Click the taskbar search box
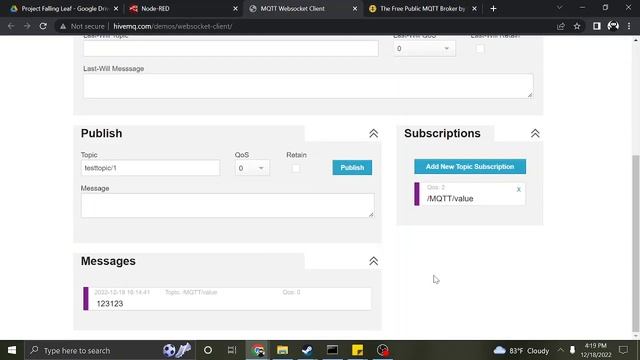This screenshot has height=360, width=640. click(109, 350)
